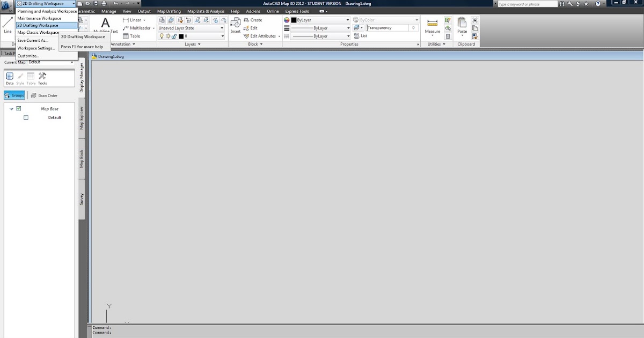Click Customize... in workspace menu
644x338 pixels.
click(28, 56)
